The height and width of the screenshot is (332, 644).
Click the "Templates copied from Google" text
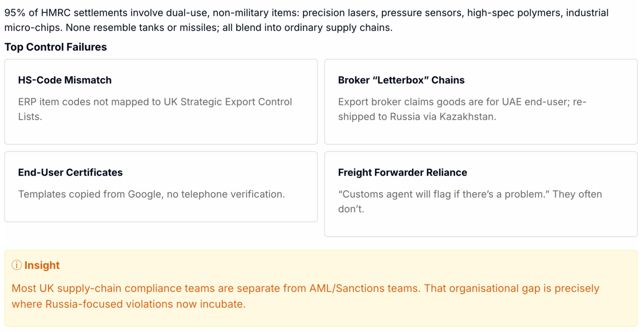[90, 194]
